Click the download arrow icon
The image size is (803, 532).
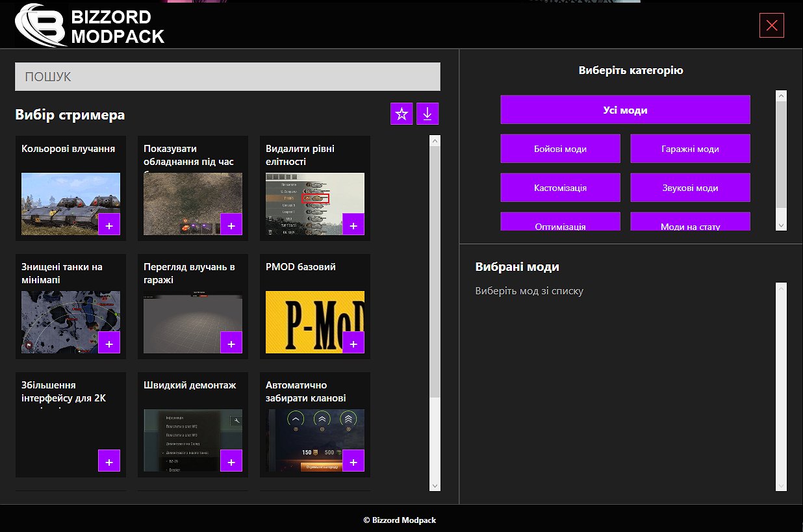click(427, 114)
